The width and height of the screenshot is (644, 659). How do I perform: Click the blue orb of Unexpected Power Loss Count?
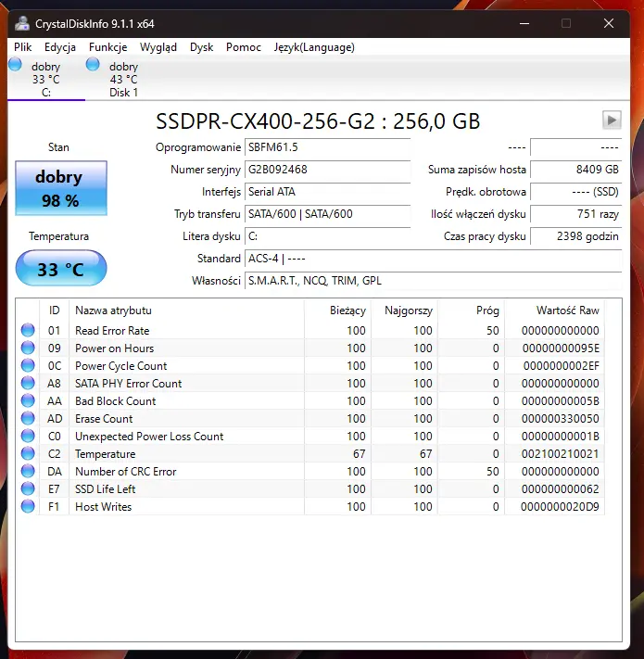[x=28, y=437]
